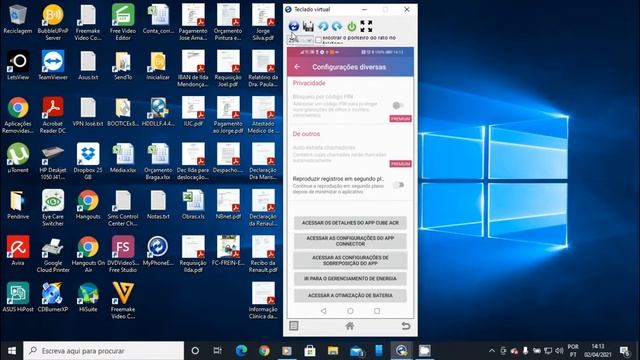
Task: Open the zoom percentage dropdown
Action: (301, 40)
